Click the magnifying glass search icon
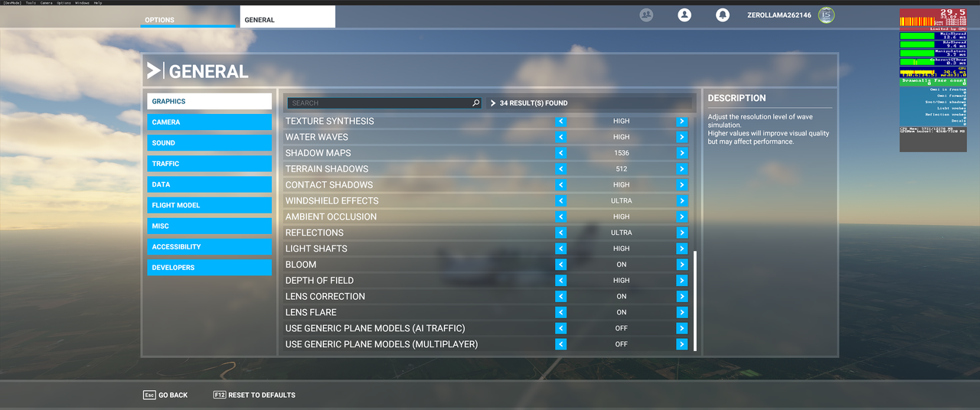The height and width of the screenshot is (410, 980). (475, 102)
